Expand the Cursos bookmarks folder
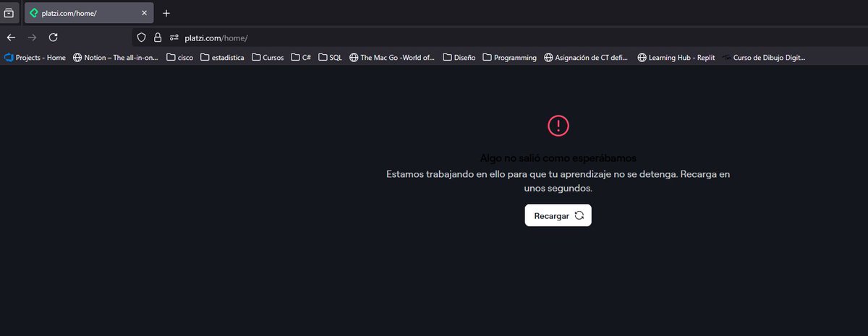 pos(268,58)
